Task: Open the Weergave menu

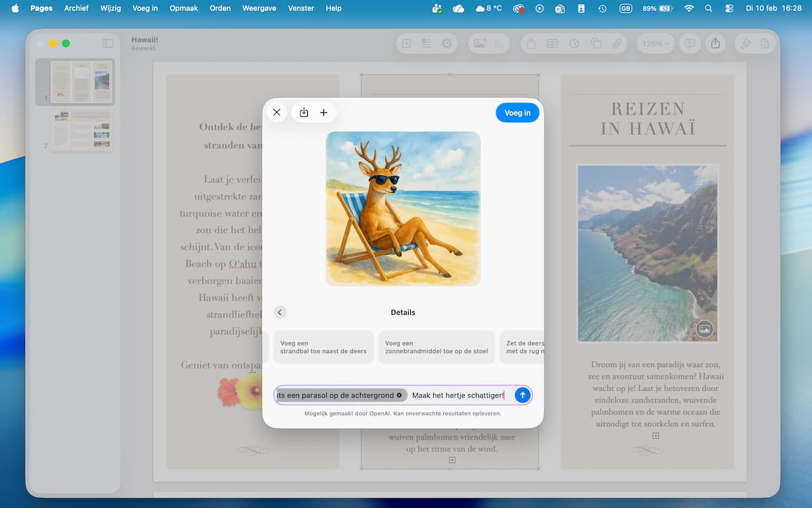Action: 258,8
